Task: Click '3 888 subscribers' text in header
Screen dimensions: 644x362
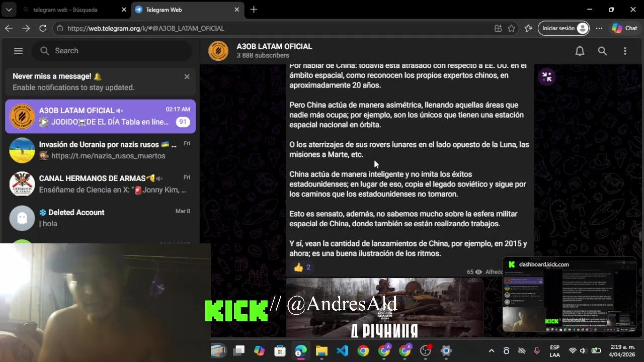Action: point(263,55)
